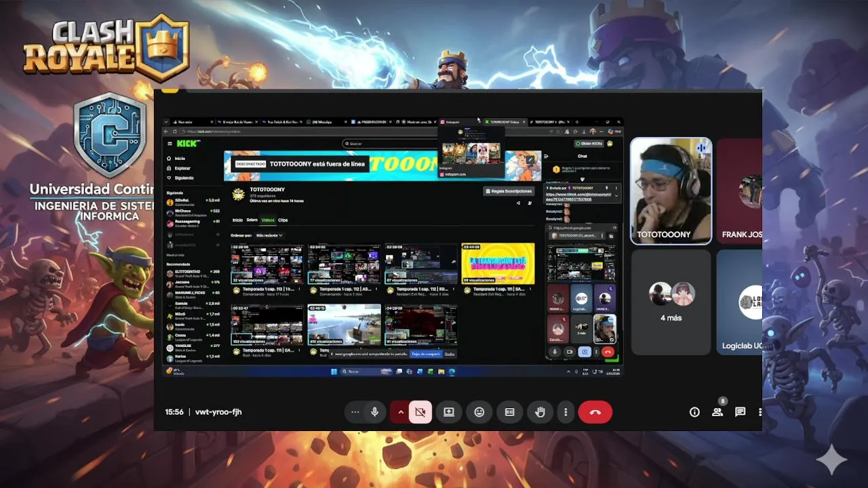
Task: Switch to Instagram browser tab
Action: click(x=460, y=122)
